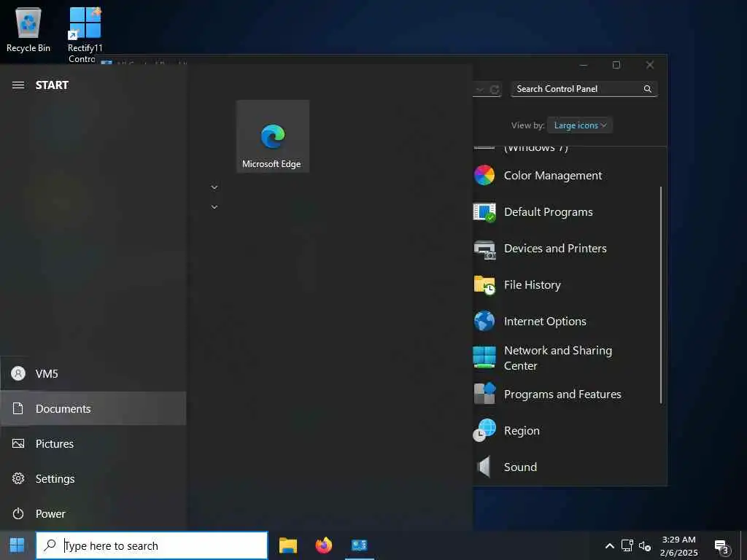The width and height of the screenshot is (747, 560).
Task: Open File Explorer from the taskbar
Action: (287, 545)
